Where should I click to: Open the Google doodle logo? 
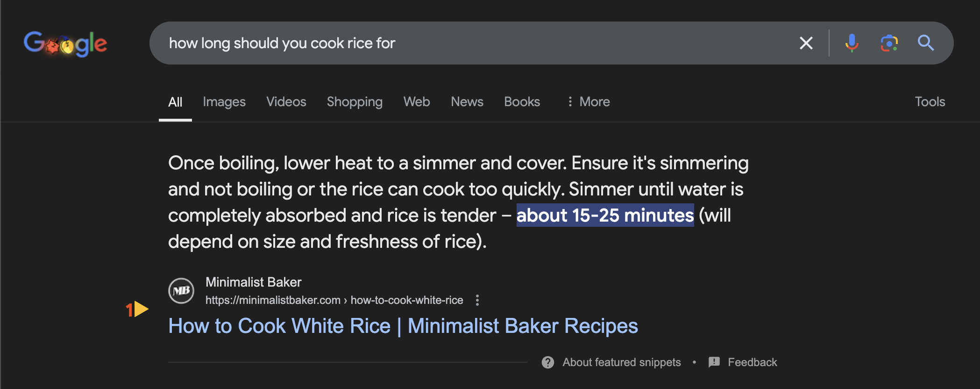[65, 43]
